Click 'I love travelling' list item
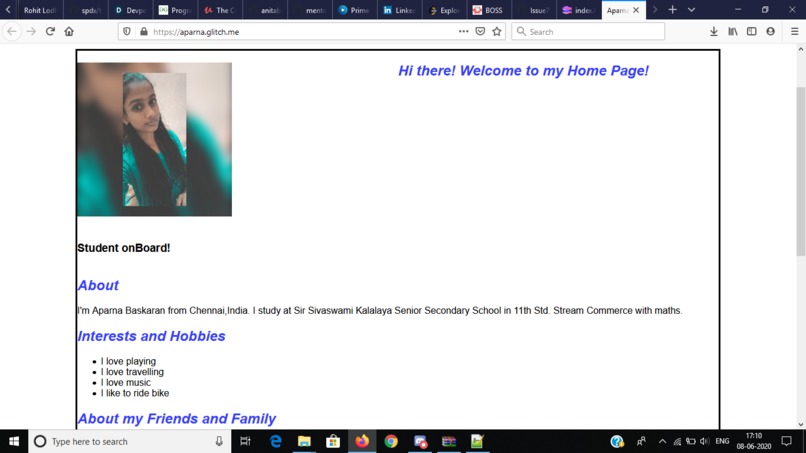The width and height of the screenshot is (806, 453). (x=132, y=372)
